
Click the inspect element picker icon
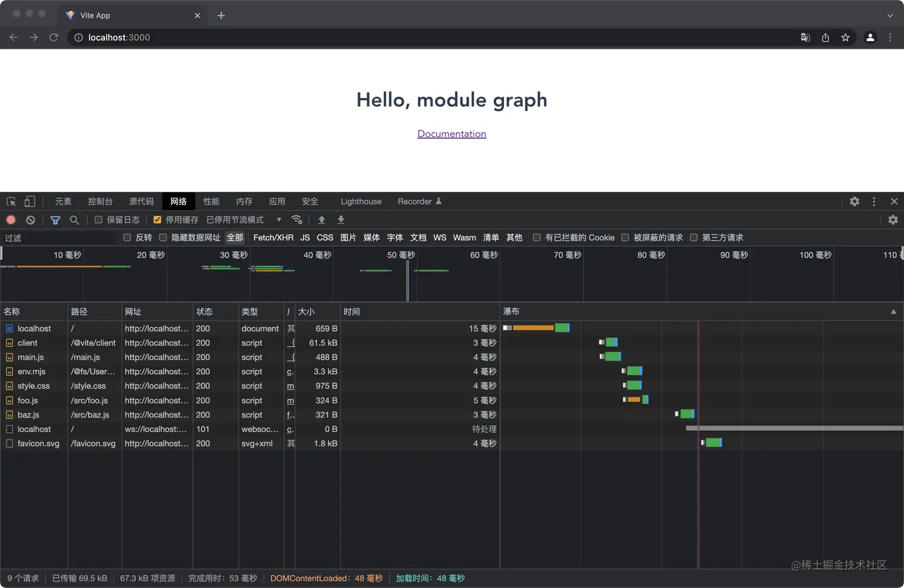click(x=11, y=201)
